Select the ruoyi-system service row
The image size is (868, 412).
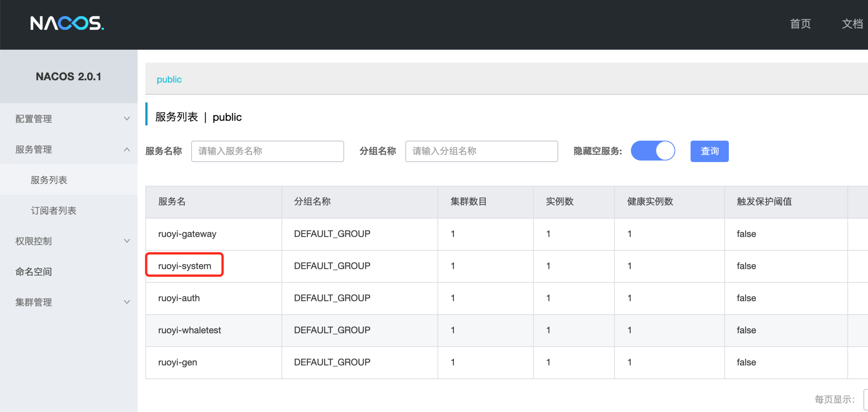tap(185, 266)
